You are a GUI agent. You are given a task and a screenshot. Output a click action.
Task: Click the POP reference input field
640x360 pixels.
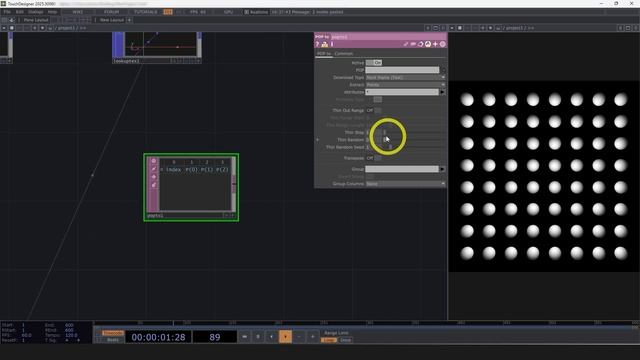coord(402,70)
